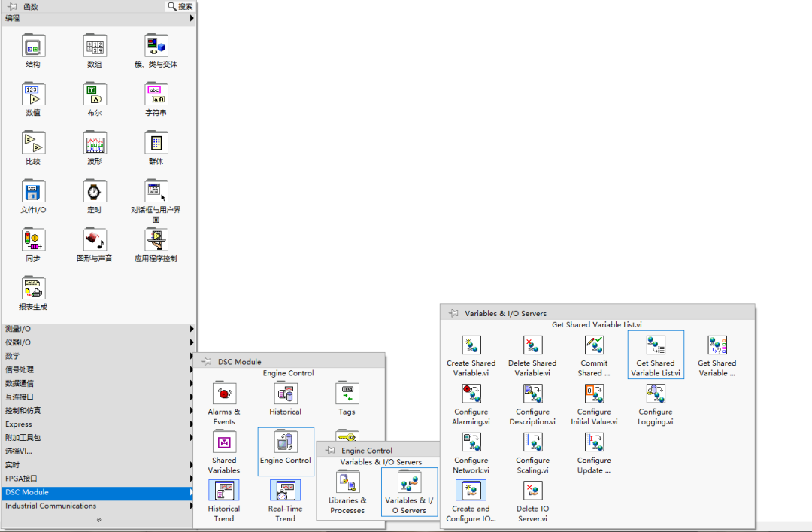Select the 数值 numeric palette icon
Viewport: 812px width, 532px height.
[33, 94]
